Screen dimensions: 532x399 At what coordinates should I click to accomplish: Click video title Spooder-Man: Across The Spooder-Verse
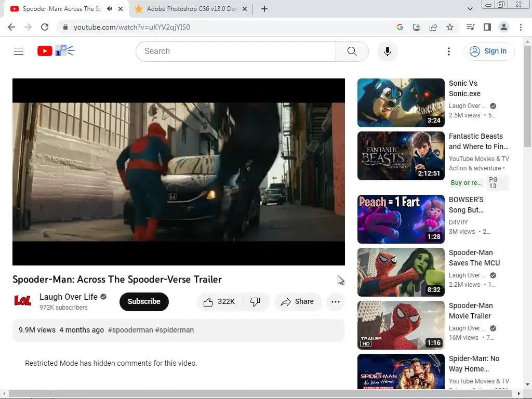tap(117, 279)
